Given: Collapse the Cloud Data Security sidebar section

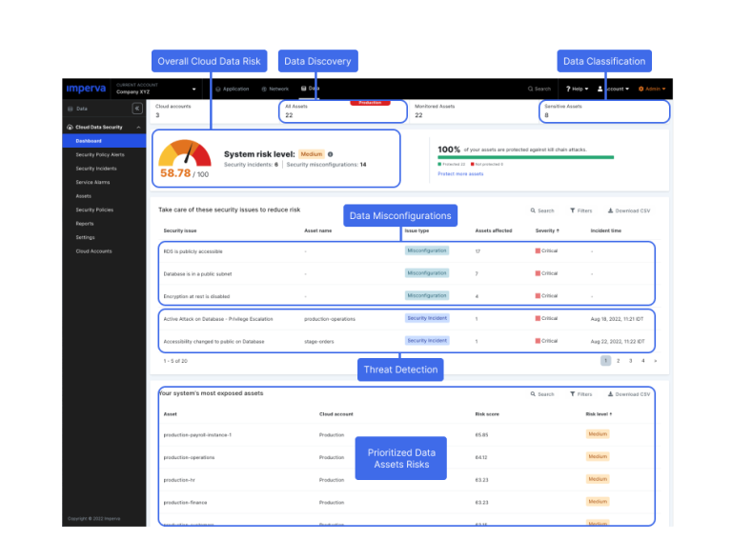Looking at the screenshot, I should click(x=139, y=127).
